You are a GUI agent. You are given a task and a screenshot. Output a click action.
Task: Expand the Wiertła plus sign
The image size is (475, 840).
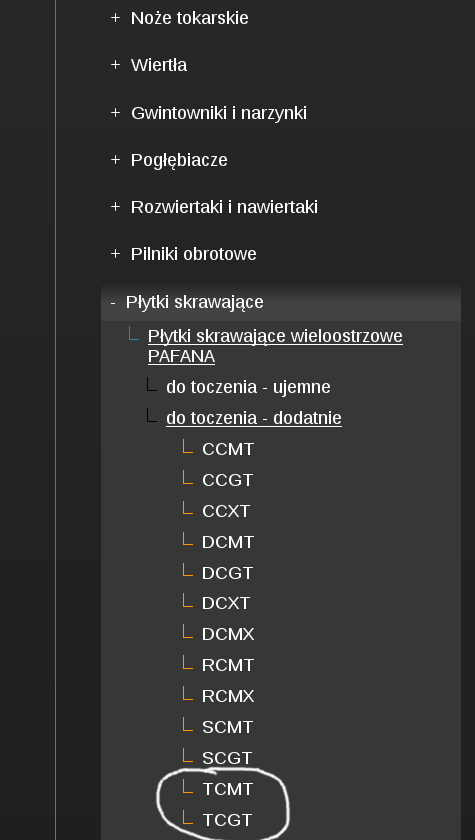click(115, 65)
